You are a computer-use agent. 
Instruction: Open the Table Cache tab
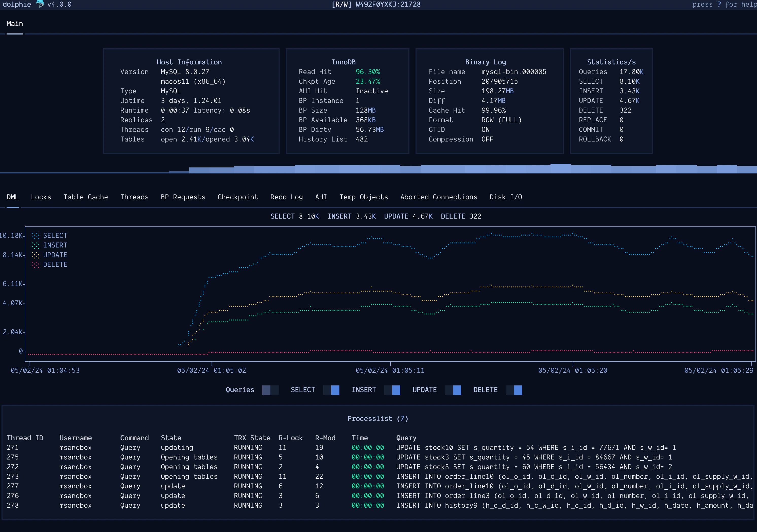pos(86,197)
